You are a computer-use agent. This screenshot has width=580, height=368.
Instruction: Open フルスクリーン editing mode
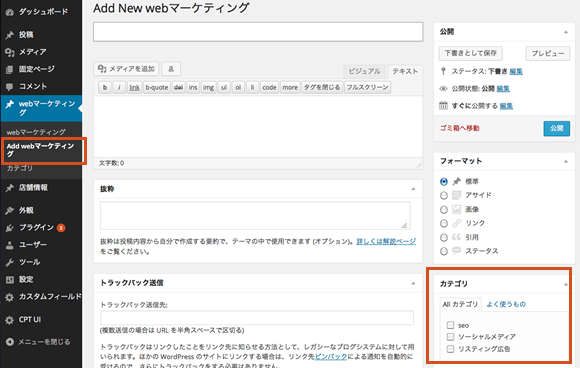367,88
